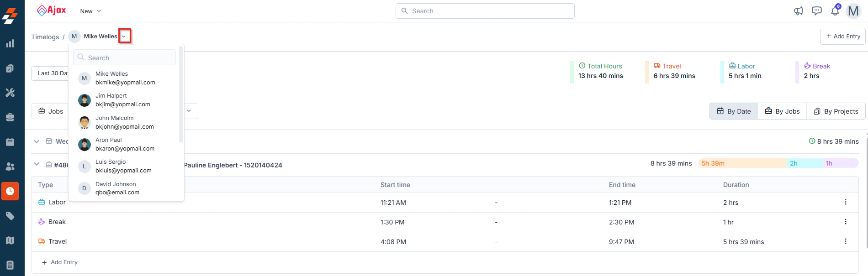Collapse the job #48 group

coord(37,164)
